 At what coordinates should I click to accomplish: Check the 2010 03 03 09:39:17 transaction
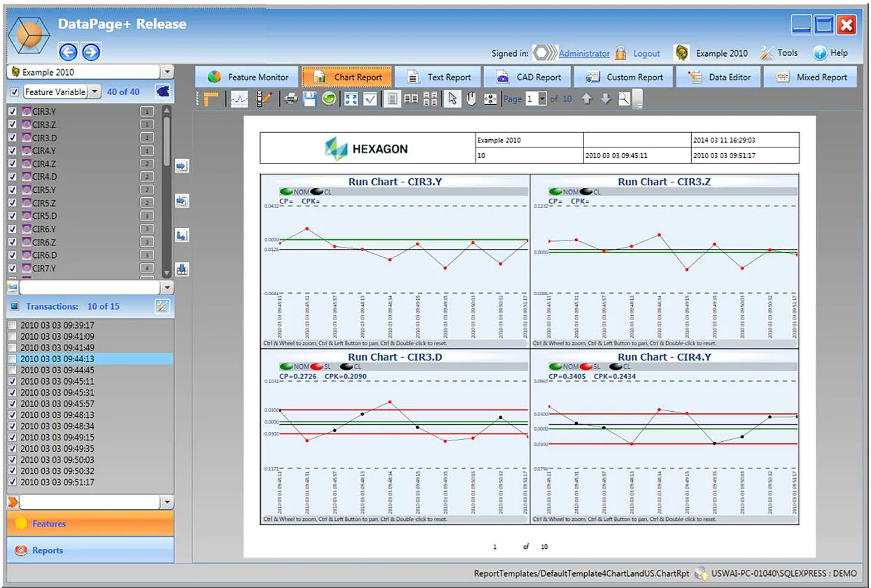[x=12, y=325]
